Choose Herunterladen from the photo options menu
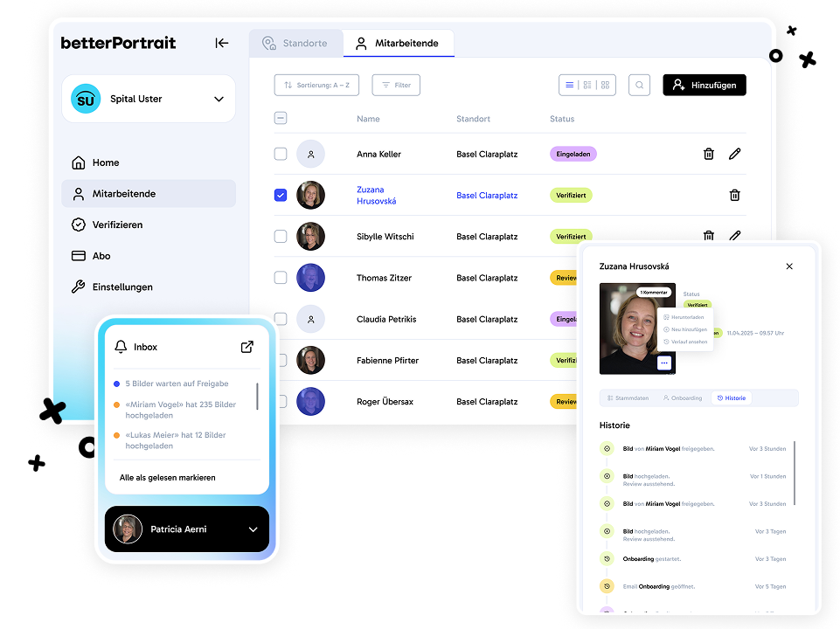This screenshot has height=629, width=840. click(x=687, y=317)
